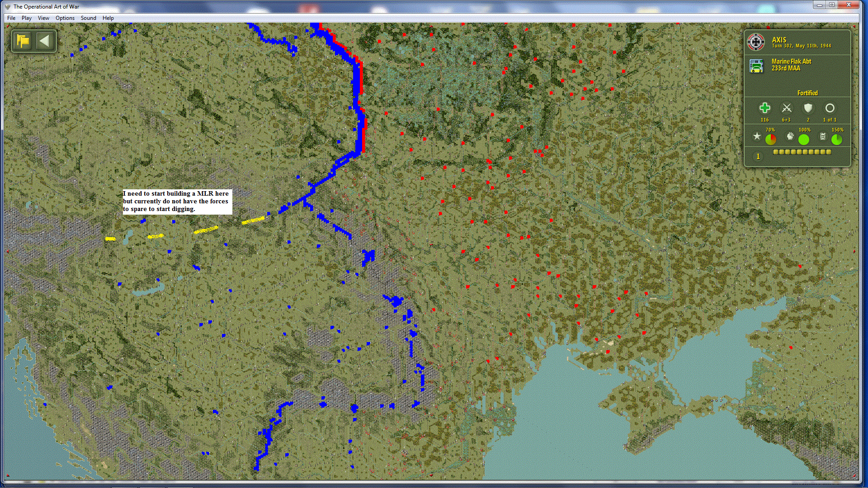Click the 'Marine Flak Abt' unit name
This screenshot has width=868, height=488.
[791, 61]
